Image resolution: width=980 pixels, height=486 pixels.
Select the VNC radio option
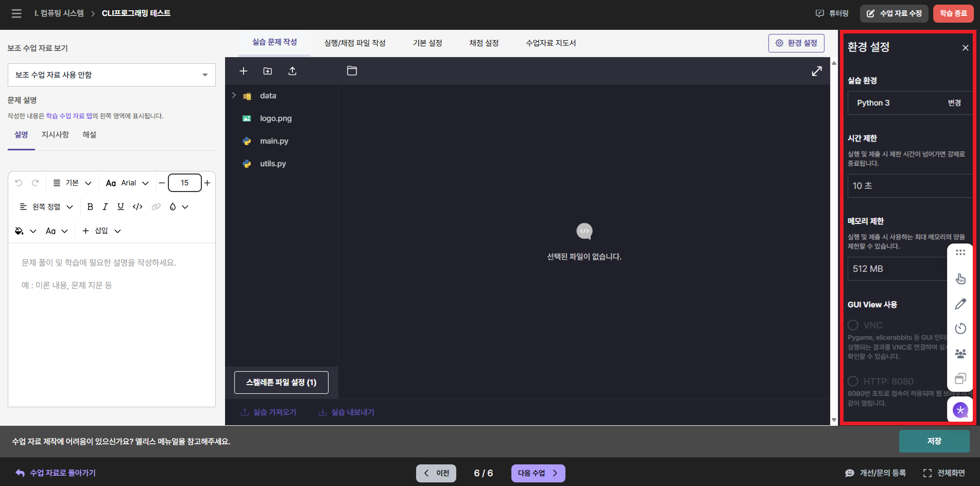click(x=853, y=325)
